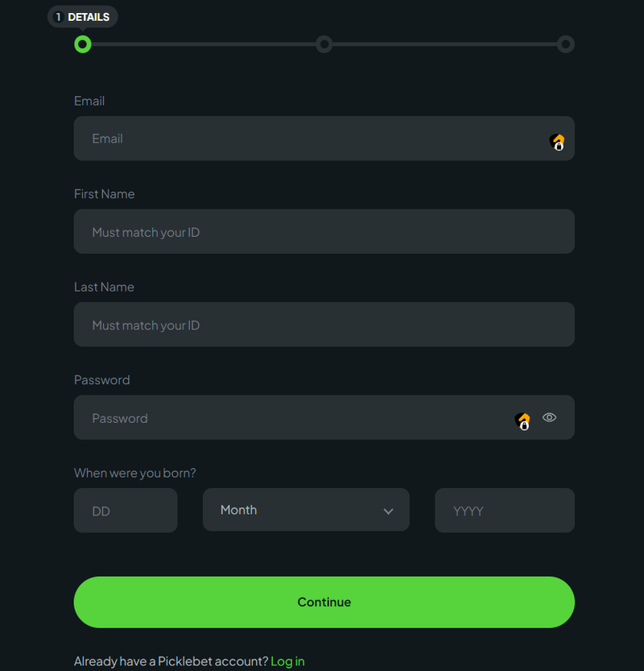The image size is (644, 671).
Task: Select the YYYY year field
Action: click(505, 511)
